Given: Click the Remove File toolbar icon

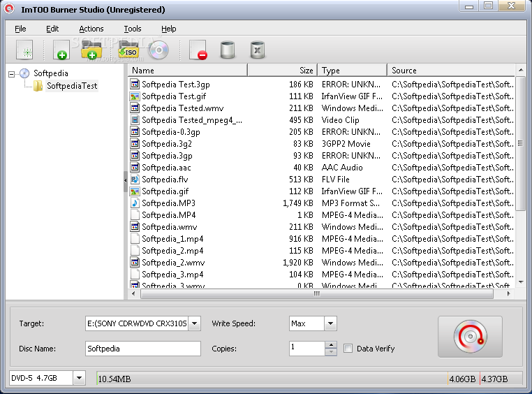Looking at the screenshot, I should point(198,50).
